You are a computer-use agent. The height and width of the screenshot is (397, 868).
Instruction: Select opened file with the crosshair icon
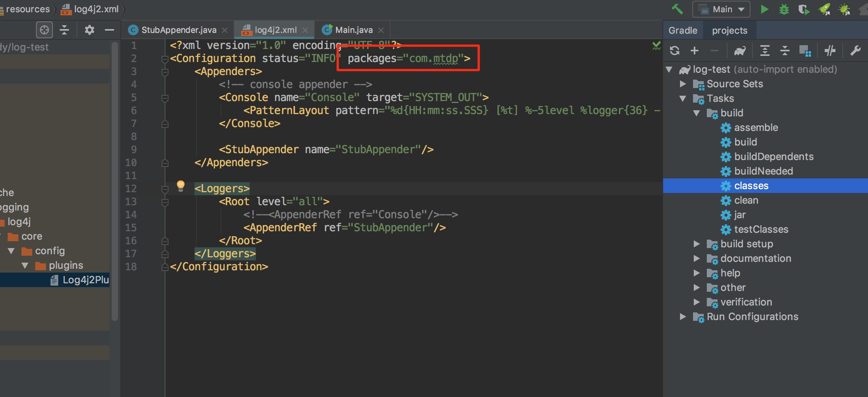44,29
